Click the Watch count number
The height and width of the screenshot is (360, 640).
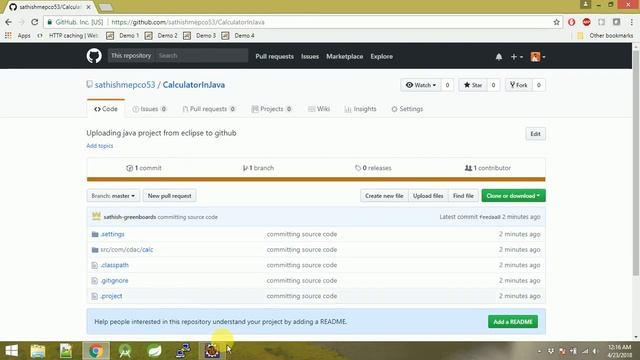point(447,85)
